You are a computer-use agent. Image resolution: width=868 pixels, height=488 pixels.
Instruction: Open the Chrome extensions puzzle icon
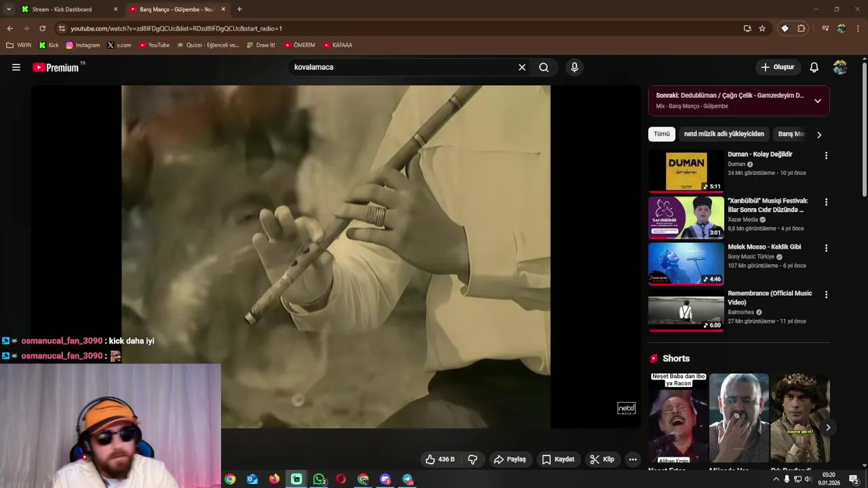[802, 28]
